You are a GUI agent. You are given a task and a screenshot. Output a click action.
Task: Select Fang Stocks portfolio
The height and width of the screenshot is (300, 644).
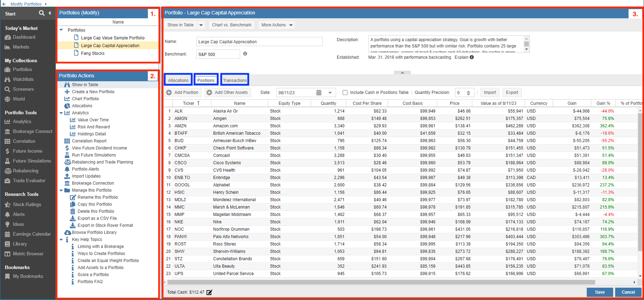pos(93,53)
